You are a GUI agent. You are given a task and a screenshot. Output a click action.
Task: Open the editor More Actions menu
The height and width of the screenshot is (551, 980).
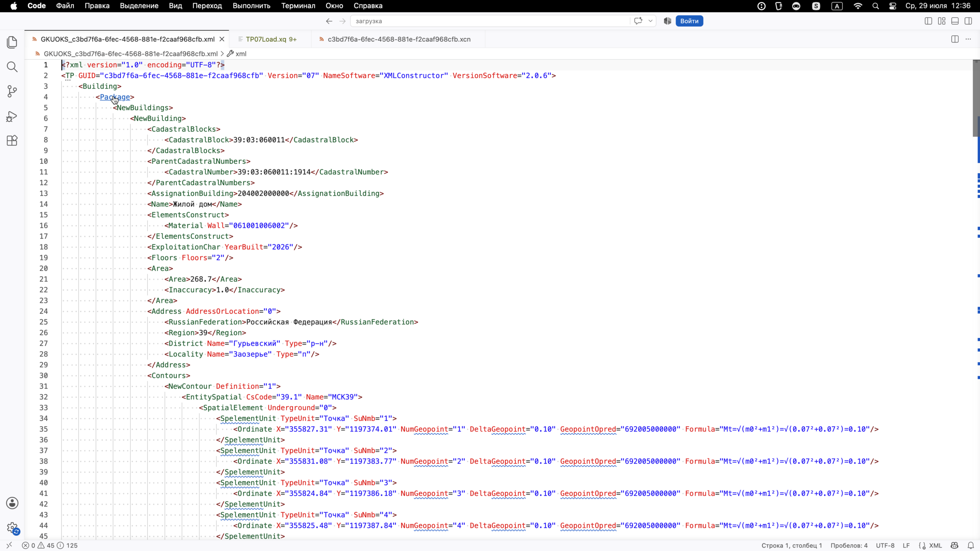point(968,39)
